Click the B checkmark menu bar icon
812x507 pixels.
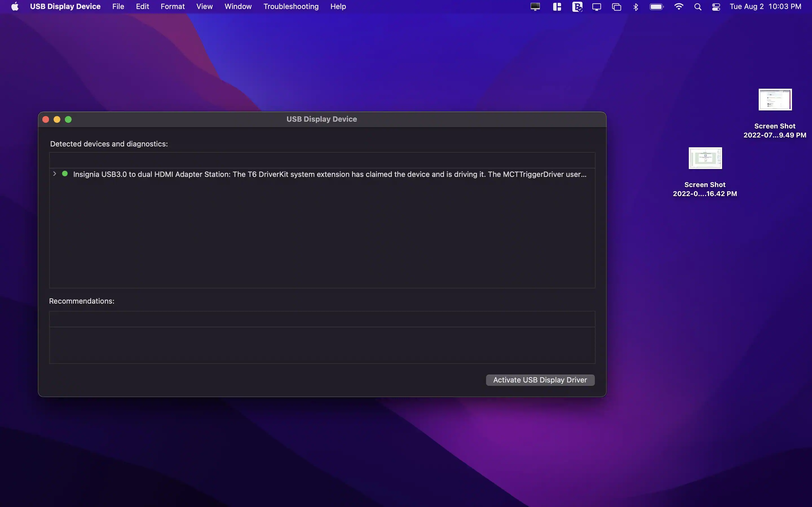577,7
